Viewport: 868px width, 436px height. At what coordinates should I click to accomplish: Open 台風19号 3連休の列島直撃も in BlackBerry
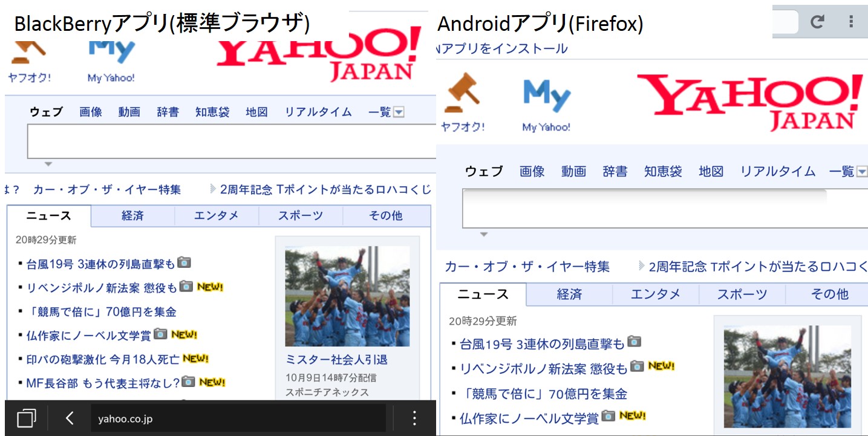(100, 264)
